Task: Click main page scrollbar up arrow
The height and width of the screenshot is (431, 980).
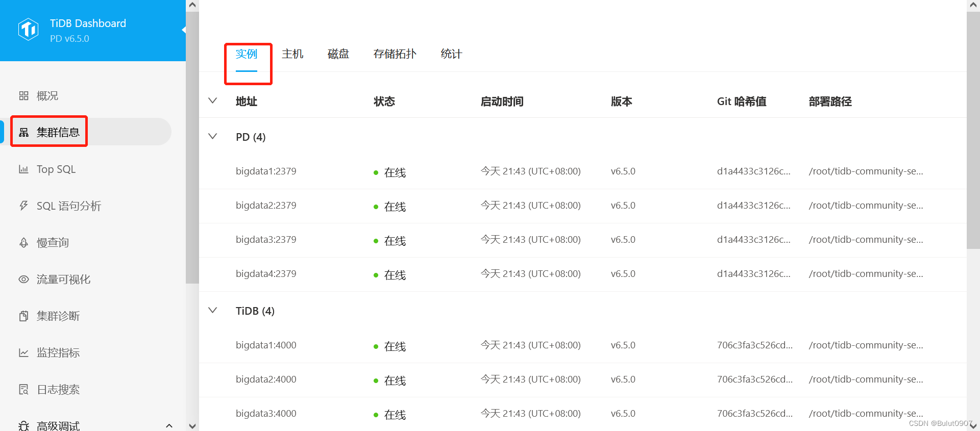Action: click(x=973, y=5)
